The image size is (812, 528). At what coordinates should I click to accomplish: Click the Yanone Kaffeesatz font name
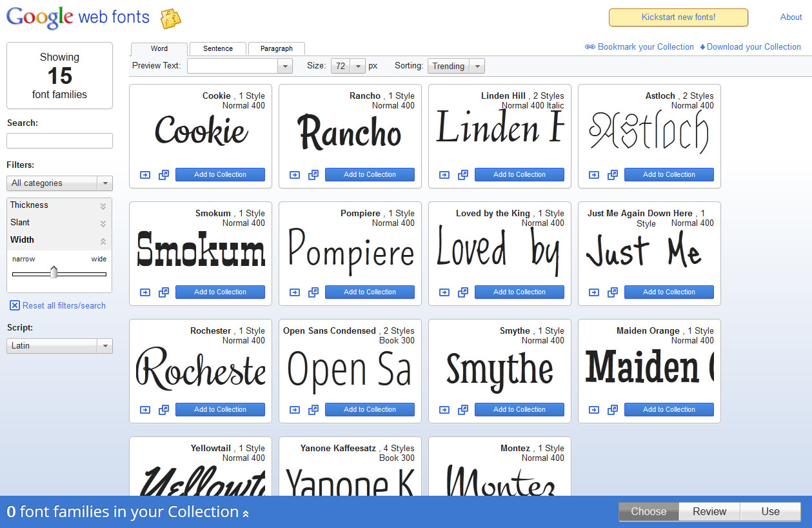[x=338, y=449]
